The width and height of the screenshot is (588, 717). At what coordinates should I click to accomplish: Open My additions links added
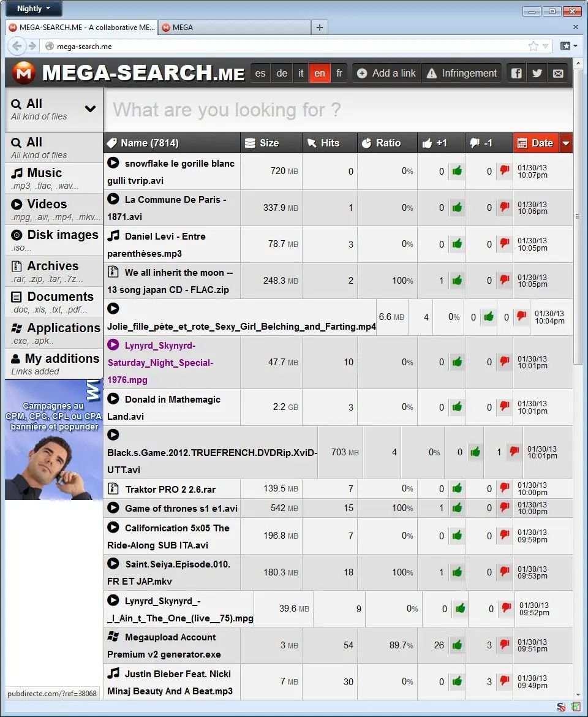coord(54,364)
